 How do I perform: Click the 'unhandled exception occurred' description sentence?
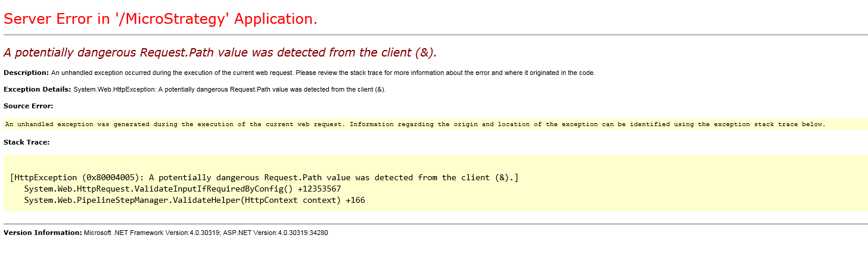[x=322, y=73]
